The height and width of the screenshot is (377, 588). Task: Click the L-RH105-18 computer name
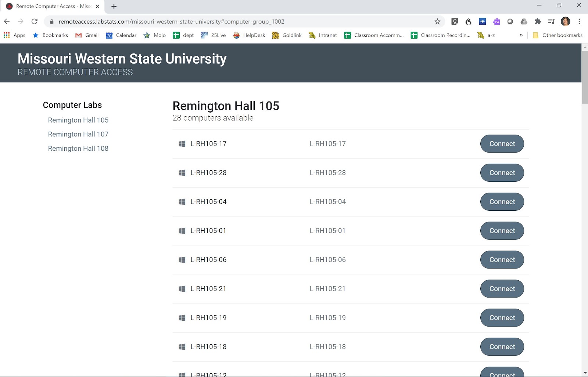click(208, 347)
